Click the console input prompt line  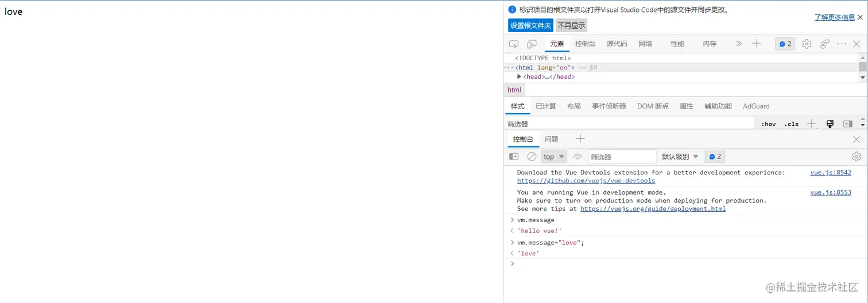point(685,264)
